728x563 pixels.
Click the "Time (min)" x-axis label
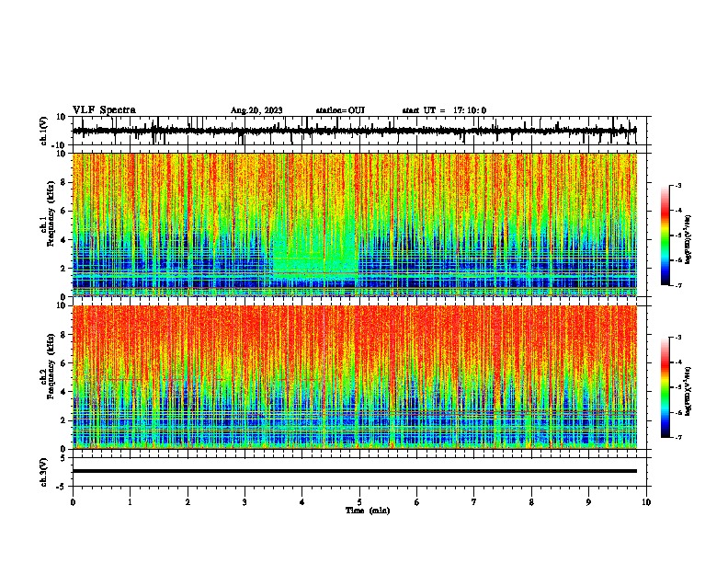tap(368, 511)
